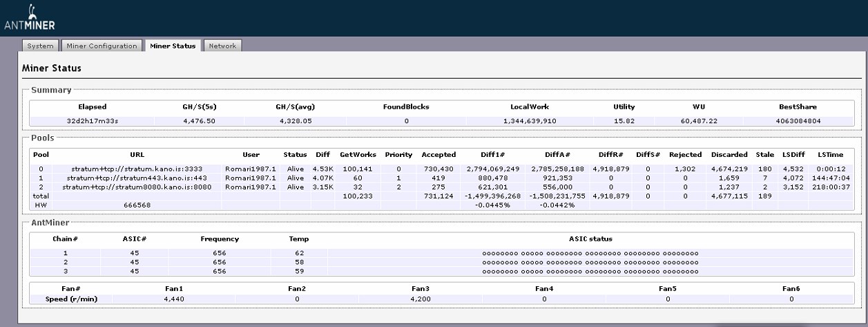Click the Summary section title
Viewport: 868px width, 327px height.
tap(51, 90)
